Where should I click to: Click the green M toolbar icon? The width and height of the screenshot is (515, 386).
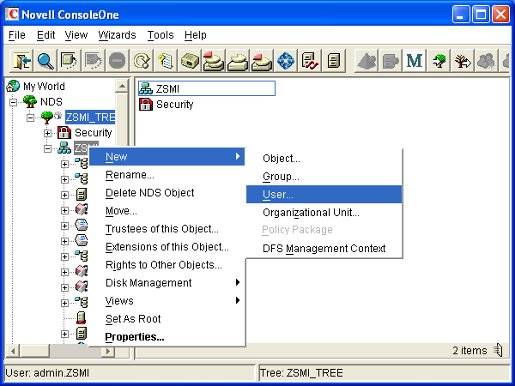pos(414,61)
